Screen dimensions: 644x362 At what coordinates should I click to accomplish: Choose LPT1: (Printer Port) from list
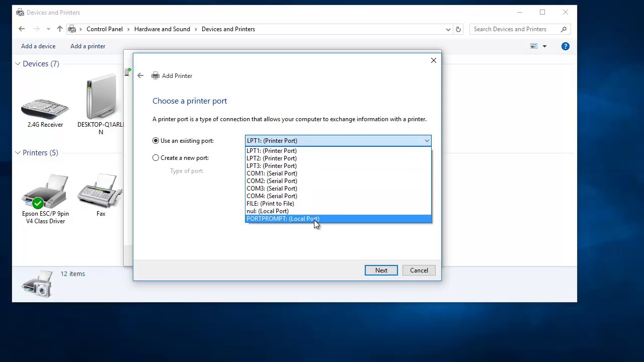(x=338, y=151)
